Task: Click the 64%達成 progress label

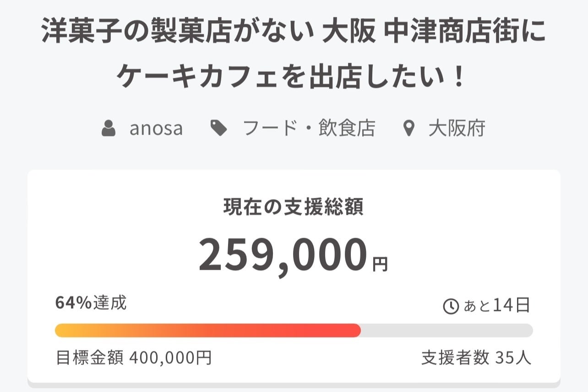Action: tap(91, 303)
